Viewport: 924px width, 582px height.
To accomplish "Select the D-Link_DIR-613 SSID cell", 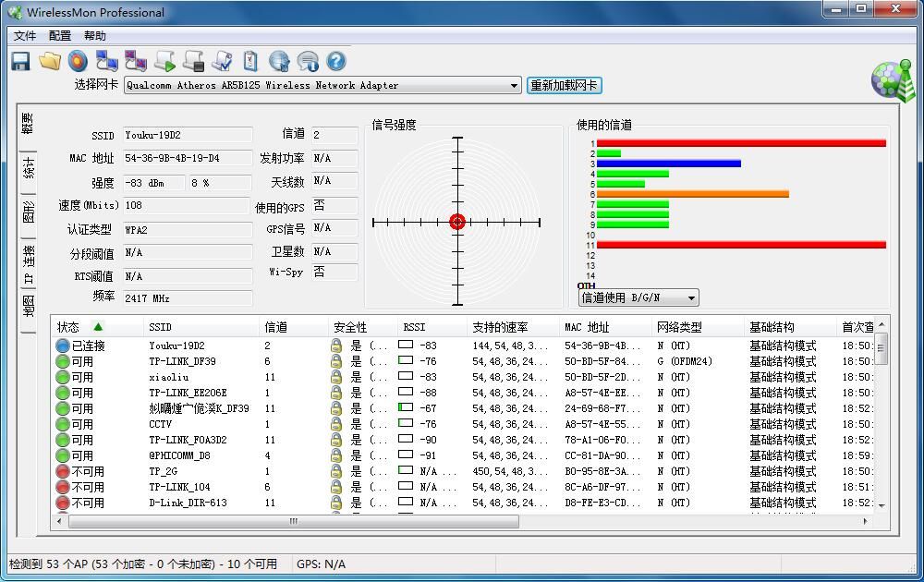I will coord(188,503).
